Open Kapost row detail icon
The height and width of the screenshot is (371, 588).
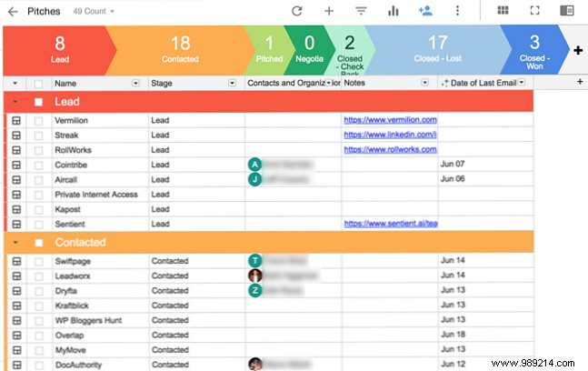[x=16, y=209]
